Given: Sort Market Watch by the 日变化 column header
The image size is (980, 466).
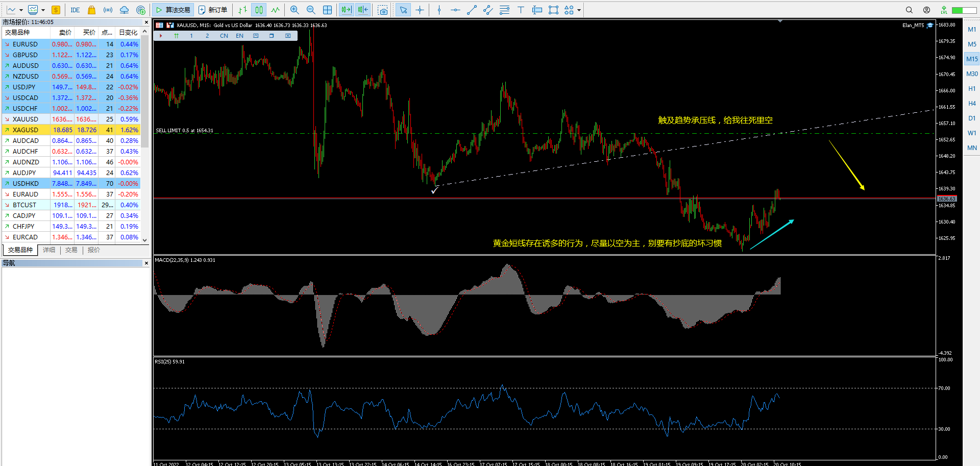Looking at the screenshot, I should click(x=128, y=33).
